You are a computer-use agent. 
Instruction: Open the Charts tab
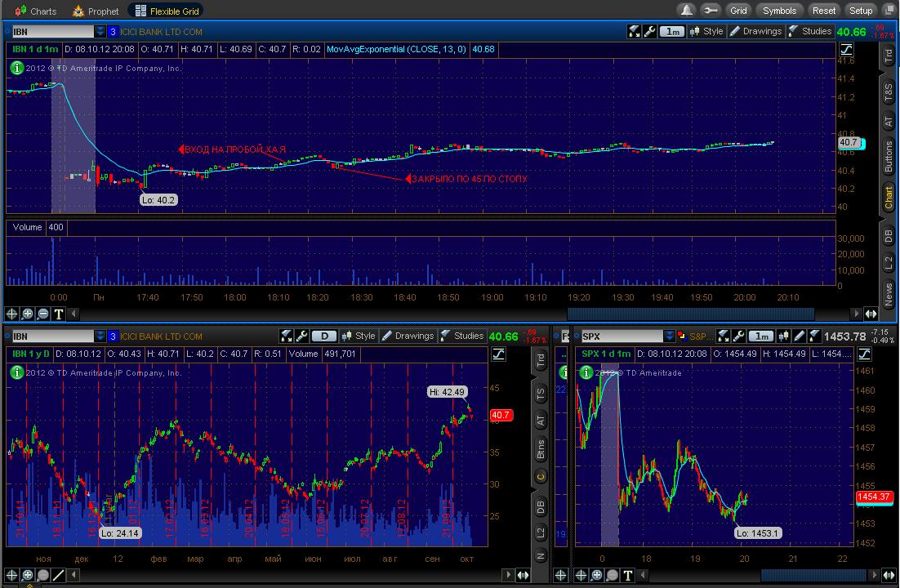point(36,11)
